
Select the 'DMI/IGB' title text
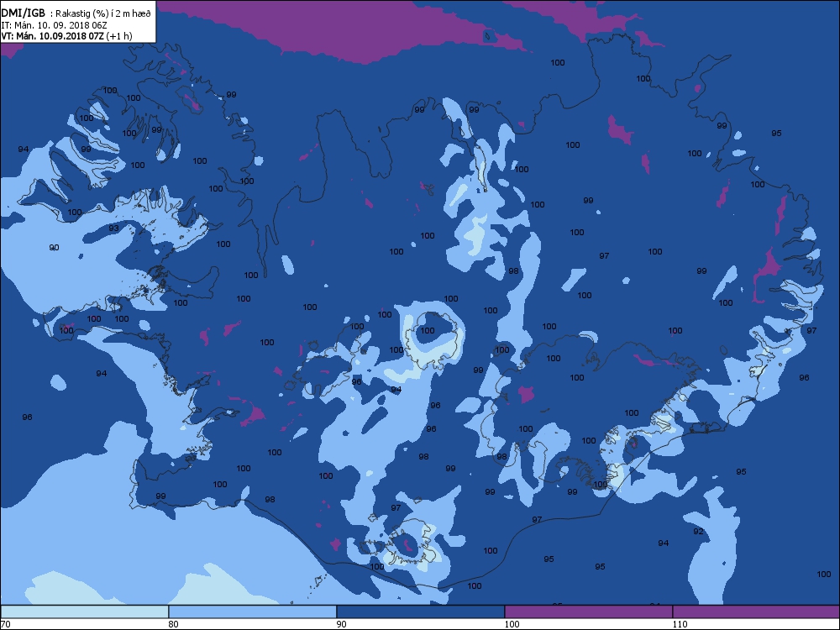click(23, 13)
